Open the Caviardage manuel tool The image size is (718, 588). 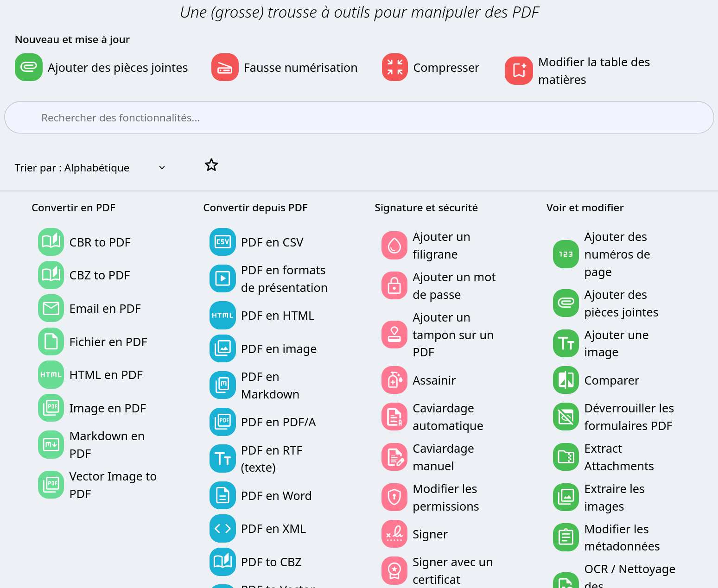(x=443, y=457)
